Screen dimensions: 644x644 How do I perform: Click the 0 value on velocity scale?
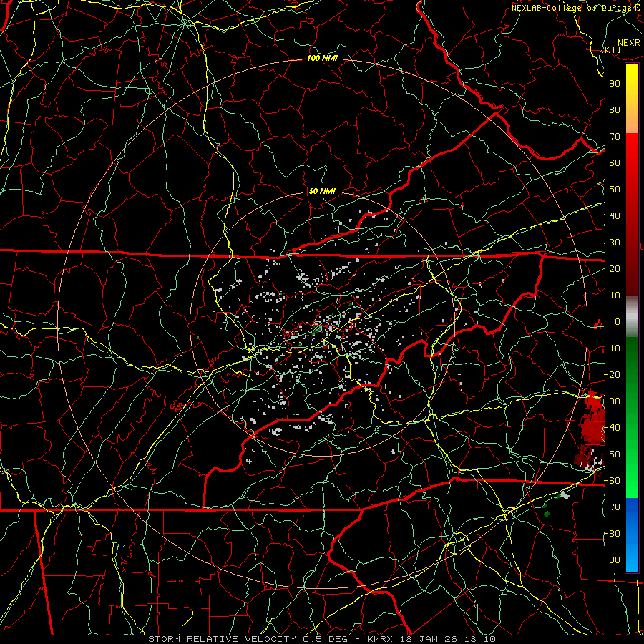[618, 321]
